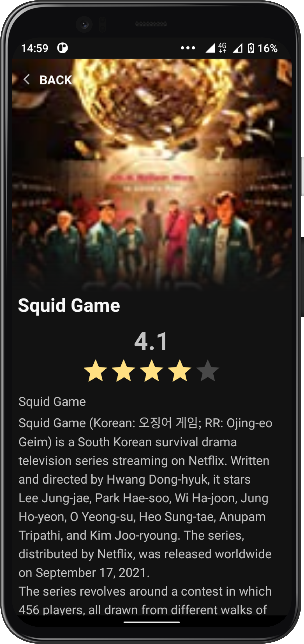Tap the bold Squid Game title

pos(69,305)
